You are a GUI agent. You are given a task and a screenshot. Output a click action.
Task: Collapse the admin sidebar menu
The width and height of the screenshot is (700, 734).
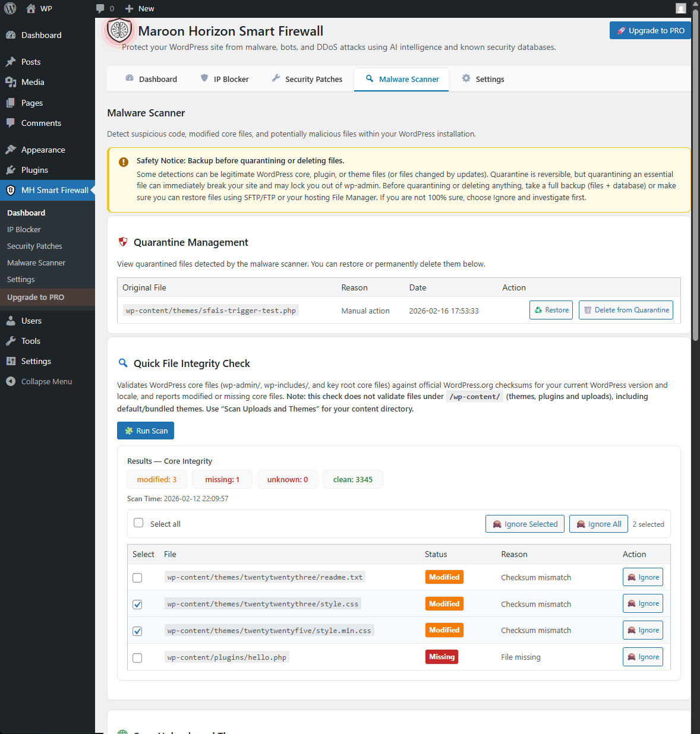click(x=39, y=381)
